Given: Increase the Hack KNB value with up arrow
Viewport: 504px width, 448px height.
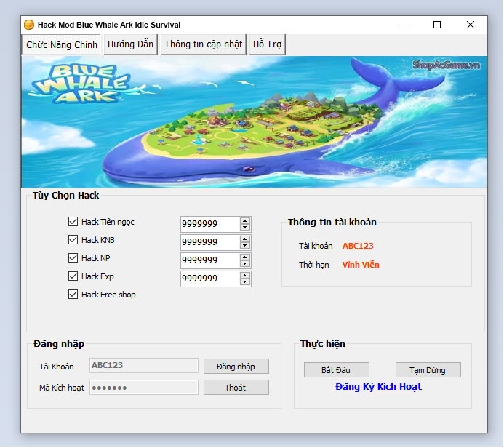Looking at the screenshot, I should (x=245, y=239).
